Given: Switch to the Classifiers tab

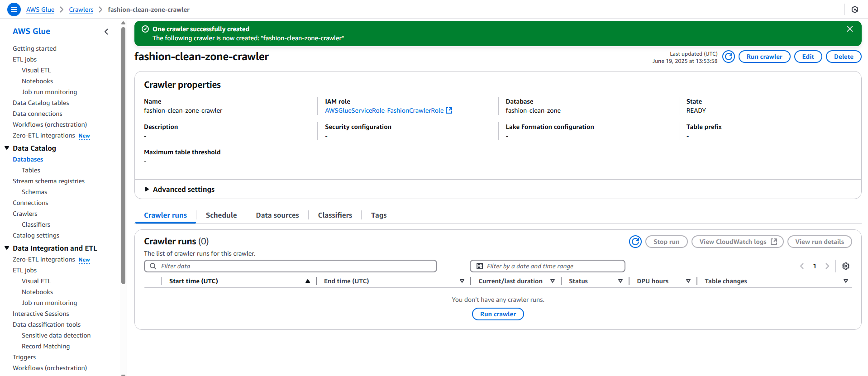Looking at the screenshot, I should (335, 215).
